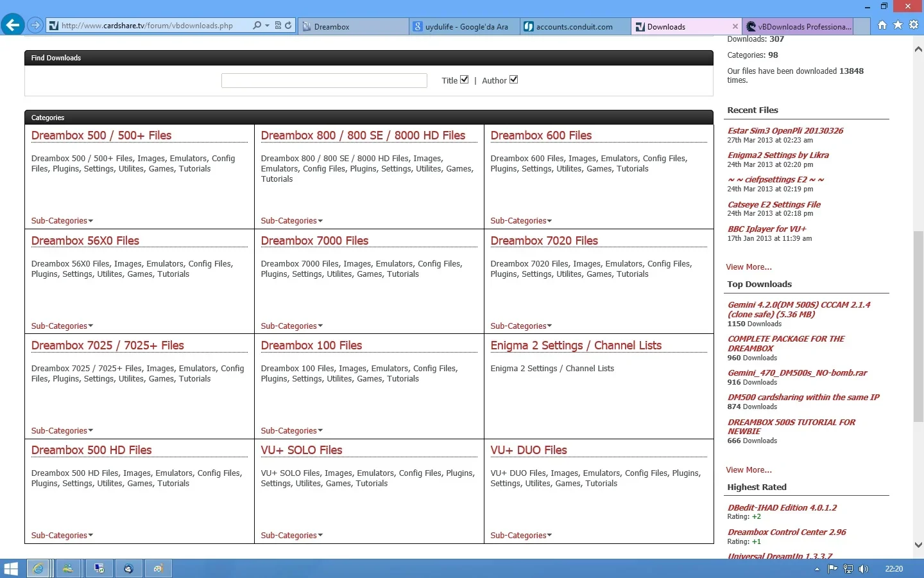Screen dimensions: 924x578
Task: Click the Find Downloads search input box
Action: click(324, 80)
